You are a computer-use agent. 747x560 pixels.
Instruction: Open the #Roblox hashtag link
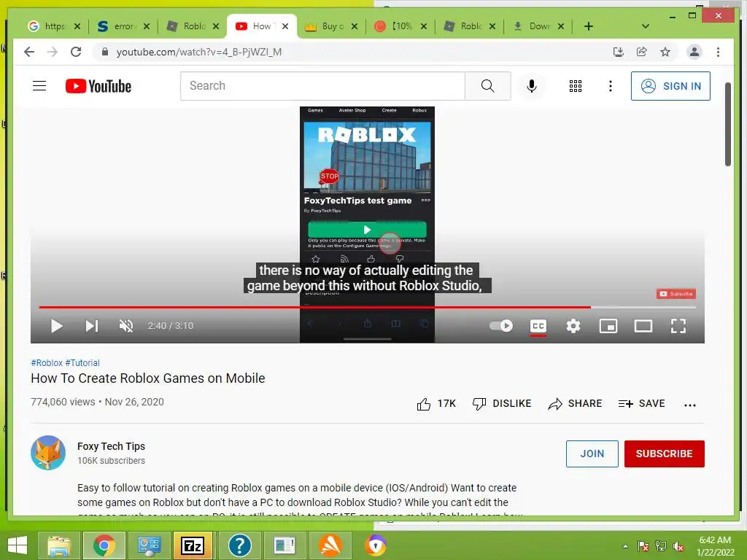tap(47, 363)
